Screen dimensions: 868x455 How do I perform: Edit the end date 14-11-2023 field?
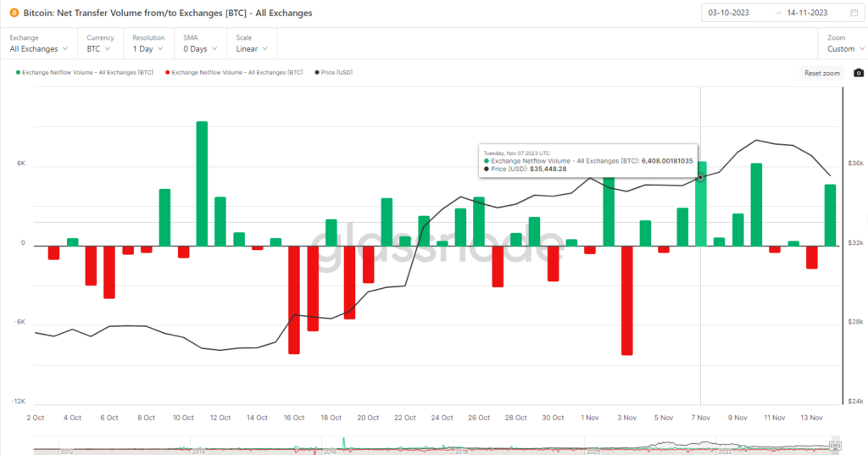tap(807, 13)
